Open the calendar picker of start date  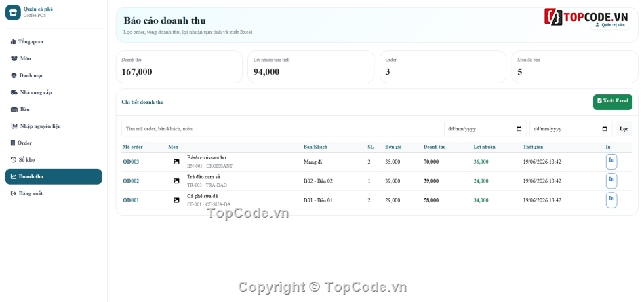coord(519,129)
